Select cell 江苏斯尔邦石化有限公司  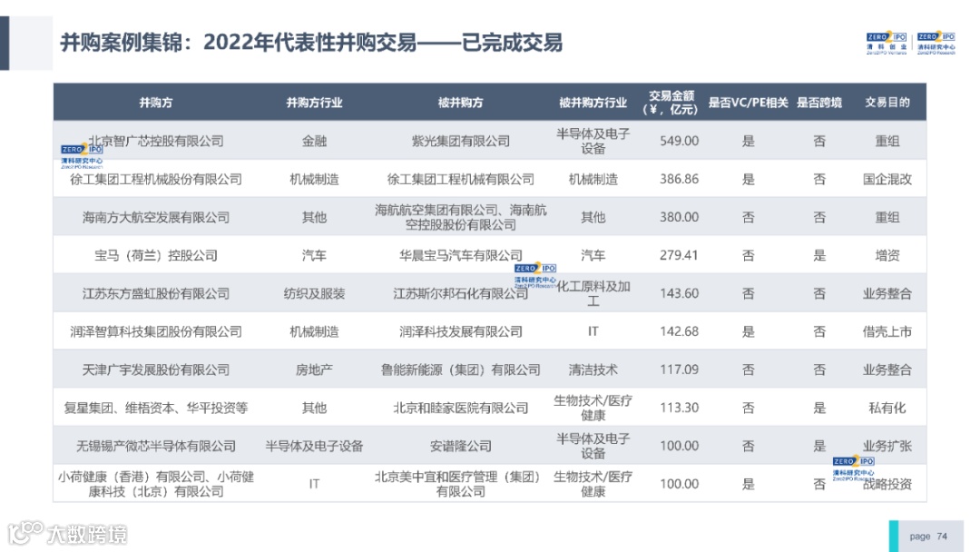(x=461, y=293)
